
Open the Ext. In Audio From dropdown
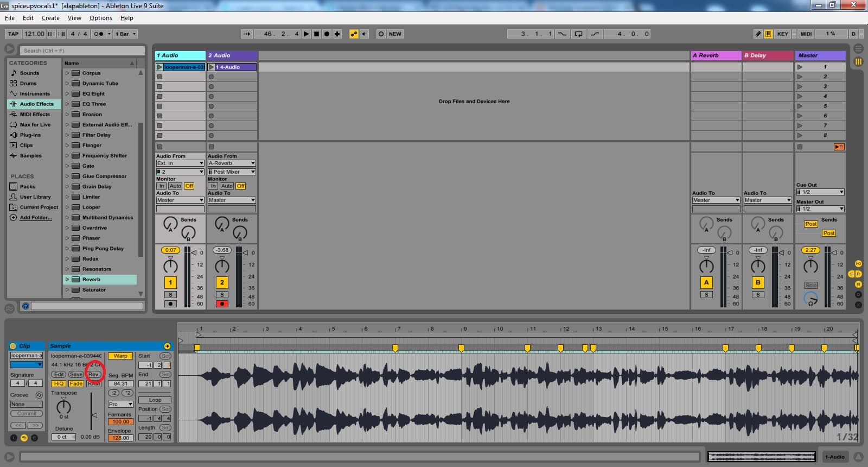coord(180,163)
